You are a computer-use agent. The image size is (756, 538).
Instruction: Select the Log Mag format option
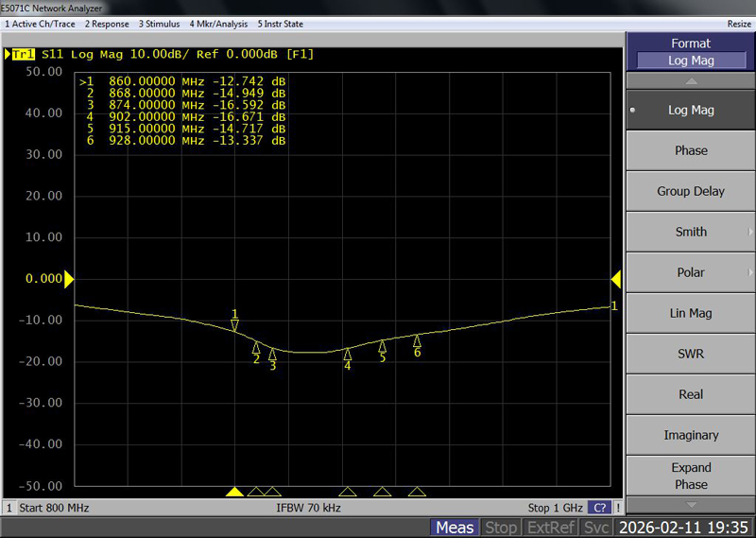tap(691, 110)
